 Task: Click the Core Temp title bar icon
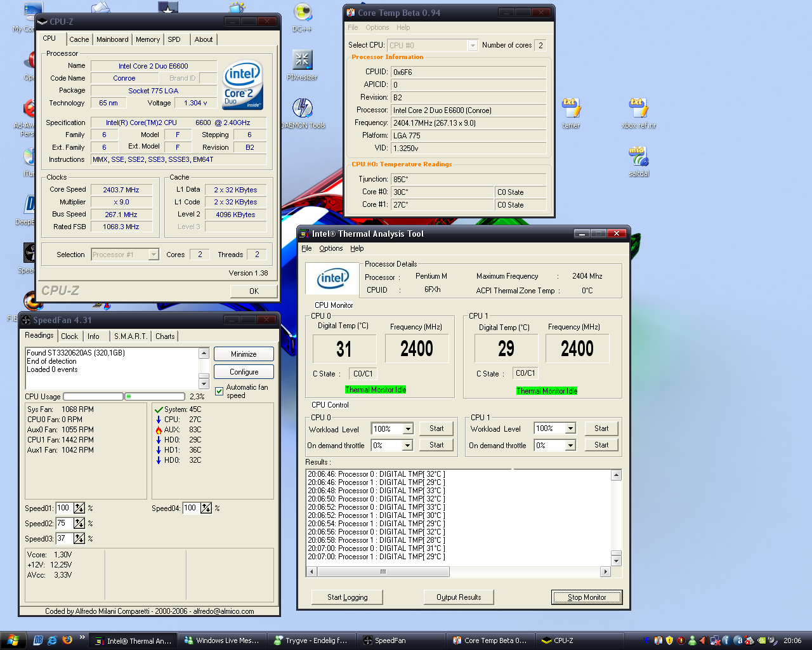coord(351,13)
